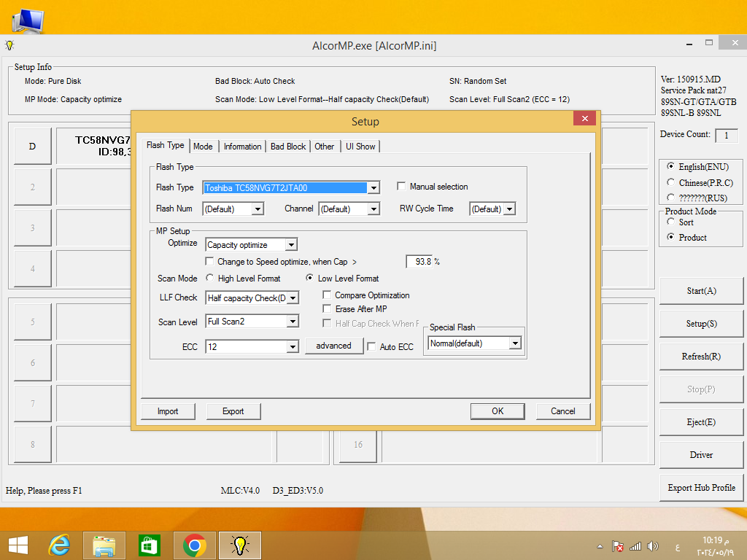Viewport: 747px width, 560px height.
Task: Click device slot 8 button
Action: pyautogui.click(x=32, y=445)
